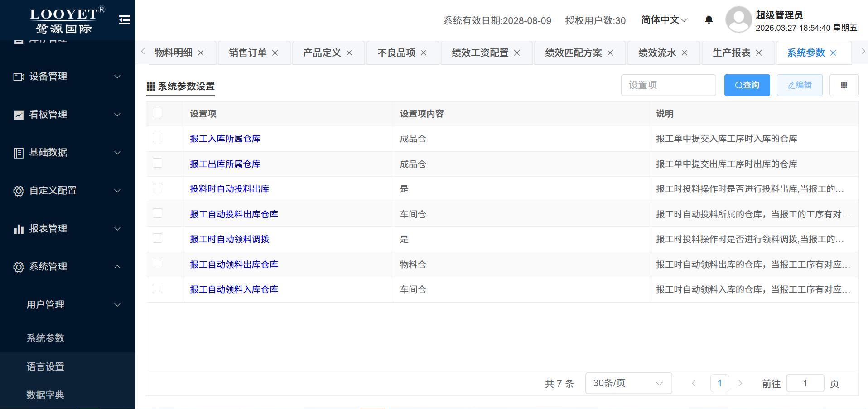Open the 简体中文 language dropdown
868x409 pixels.
click(x=664, y=20)
